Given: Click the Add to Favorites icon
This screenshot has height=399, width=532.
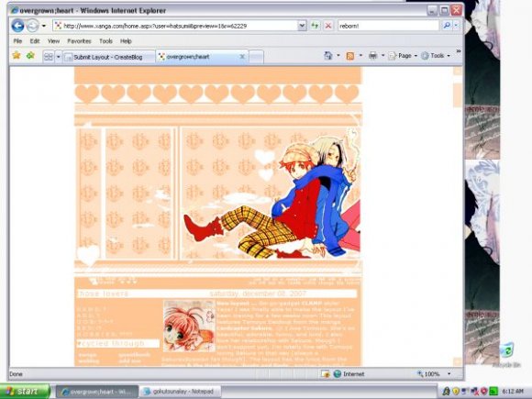Looking at the screenshot, I should (30, 55).
